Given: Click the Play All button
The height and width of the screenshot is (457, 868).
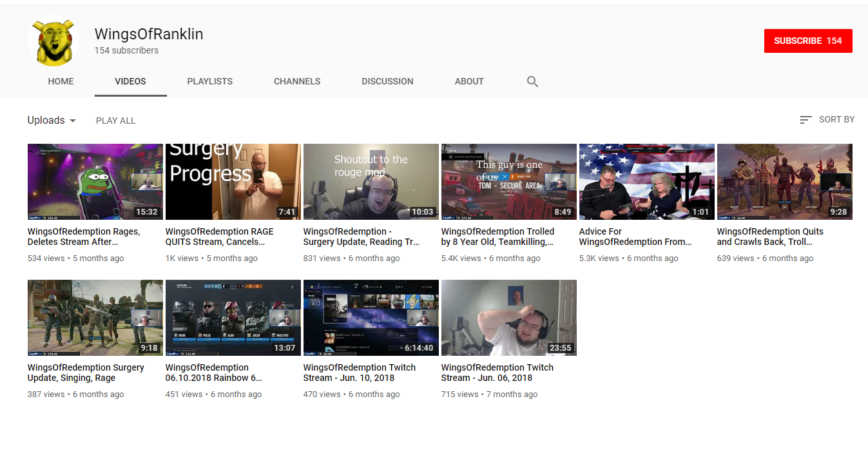Looking at the screenshot, I should [x=116, y=121].
